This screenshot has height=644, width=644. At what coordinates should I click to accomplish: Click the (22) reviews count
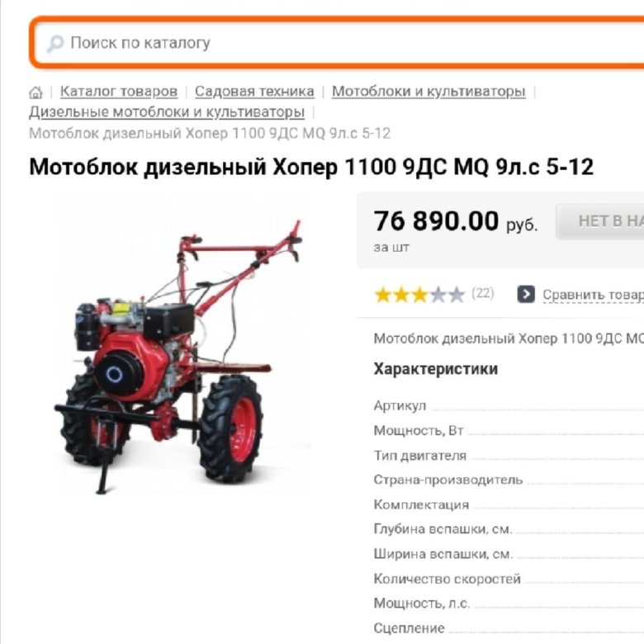point(483,293)
